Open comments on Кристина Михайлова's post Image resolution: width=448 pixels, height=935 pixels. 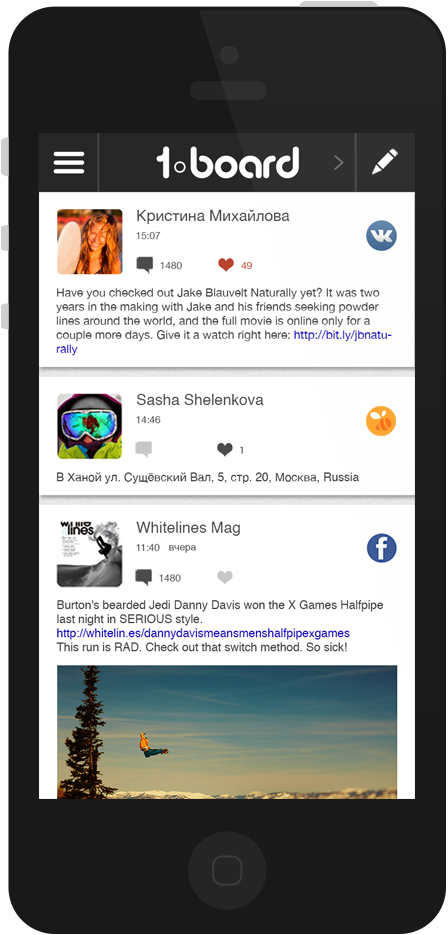[x=144, y=265]
